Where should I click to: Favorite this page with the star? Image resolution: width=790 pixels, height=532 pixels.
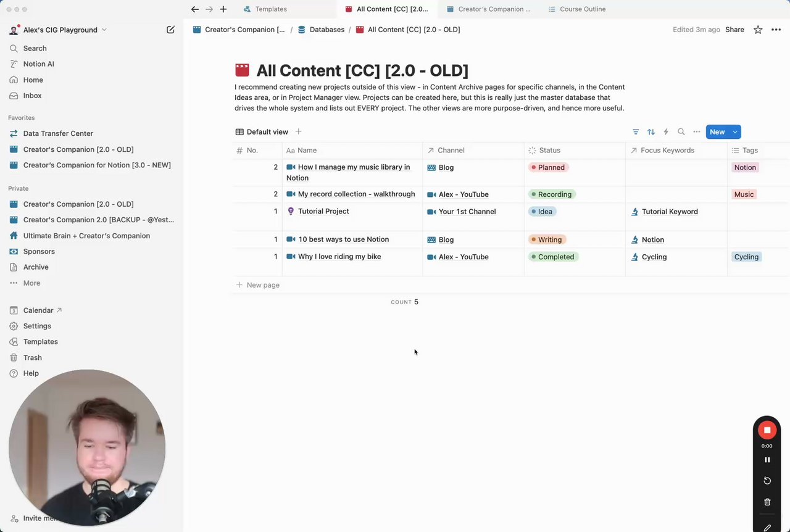coord(758,30)
